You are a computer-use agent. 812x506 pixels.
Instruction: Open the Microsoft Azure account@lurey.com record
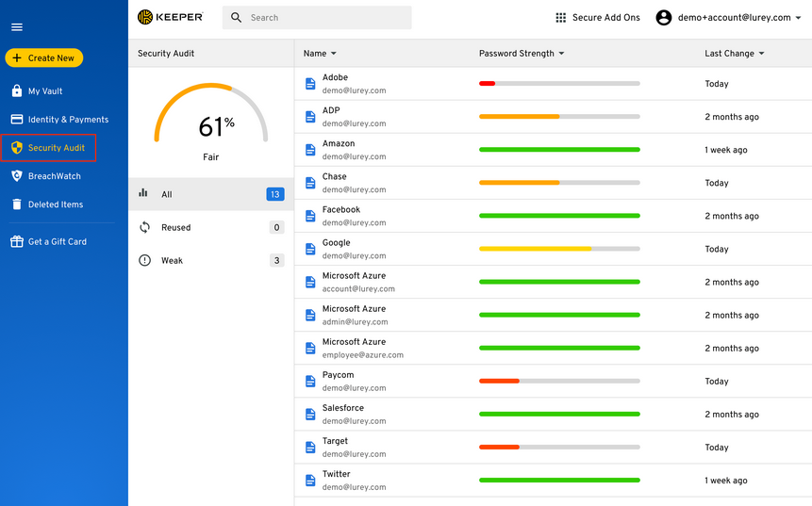(x=553, y=282)
